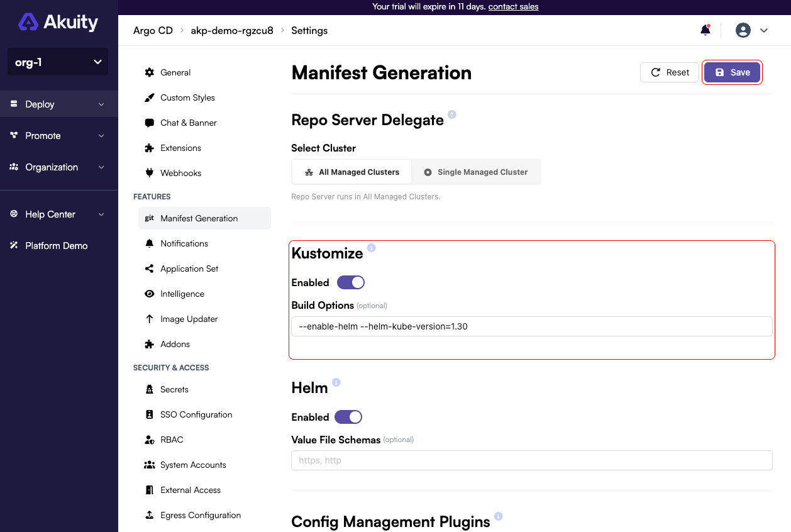Follow the contact sales link
This screenshot has height=532, width=791.
513,6
